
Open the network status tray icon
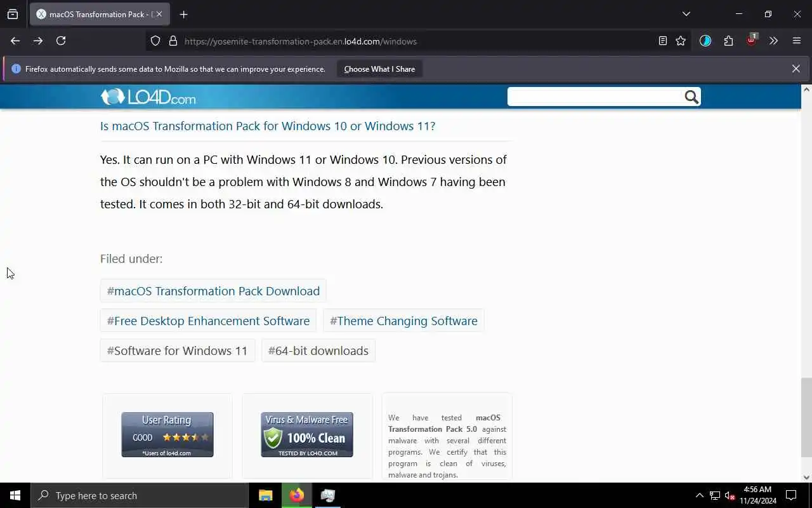tap(715, 495)
